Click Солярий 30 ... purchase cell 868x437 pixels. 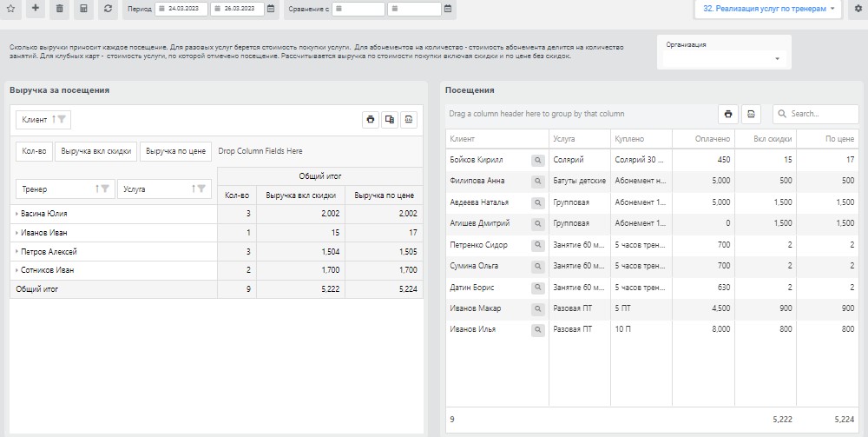coord(641,160)
